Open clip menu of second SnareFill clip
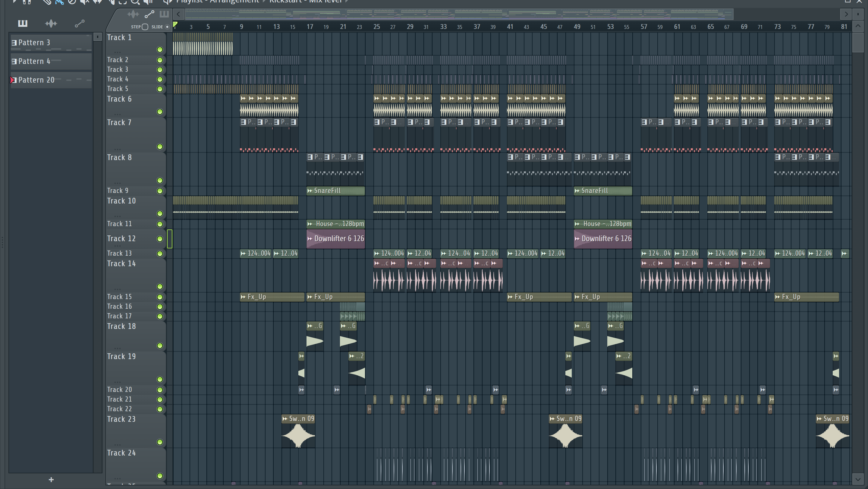868x489 pixels. 577,191
